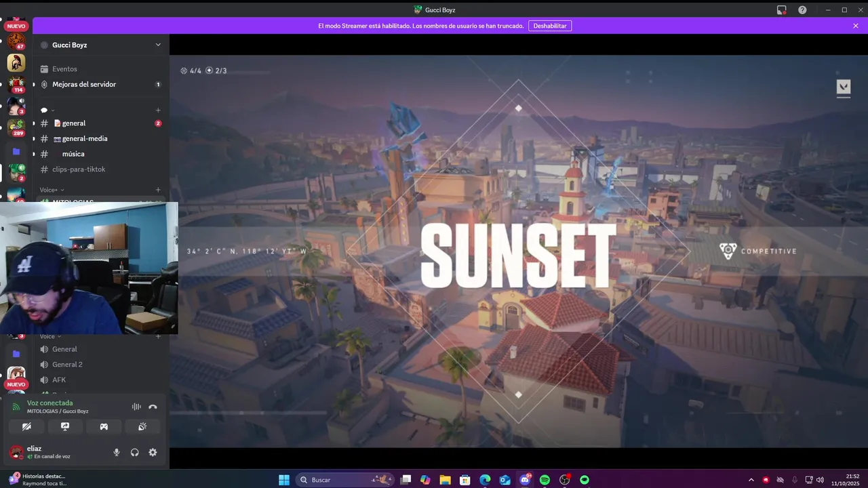Image resolution: width=868 pixels, height=488 pixels.
Task: Collapse the text channels category
Action: (x=47, y=110)
